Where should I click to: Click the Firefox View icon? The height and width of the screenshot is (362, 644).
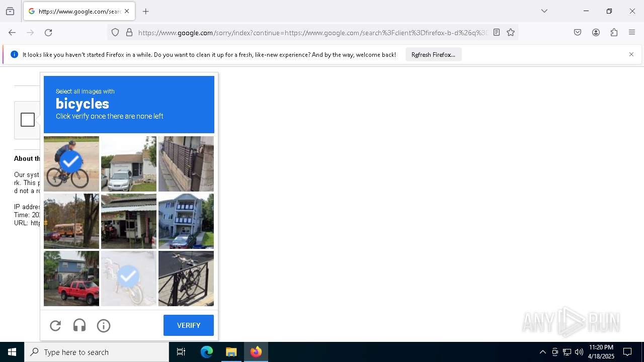(10, 11)
